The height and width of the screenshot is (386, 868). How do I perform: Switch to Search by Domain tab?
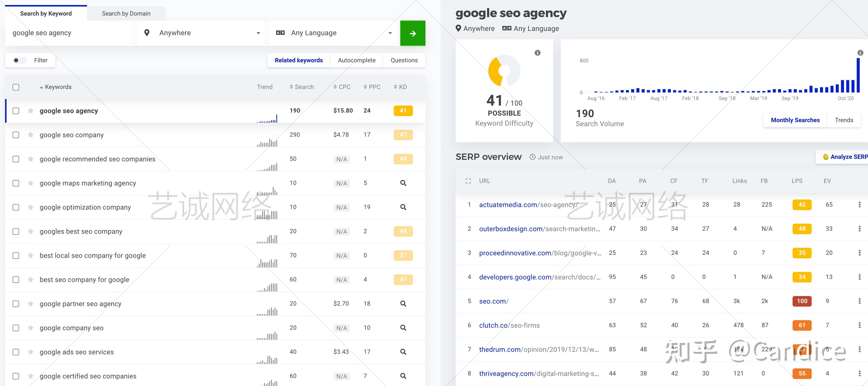(126, 14)
